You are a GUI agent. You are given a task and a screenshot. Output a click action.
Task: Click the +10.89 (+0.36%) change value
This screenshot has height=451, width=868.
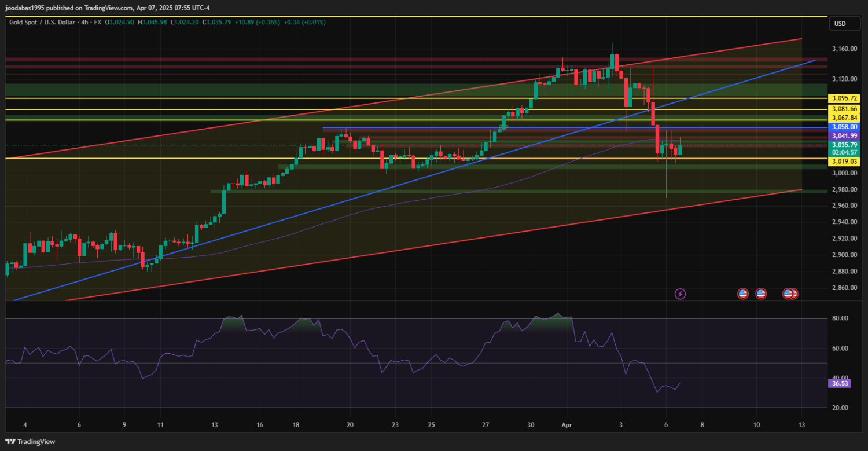256,22
